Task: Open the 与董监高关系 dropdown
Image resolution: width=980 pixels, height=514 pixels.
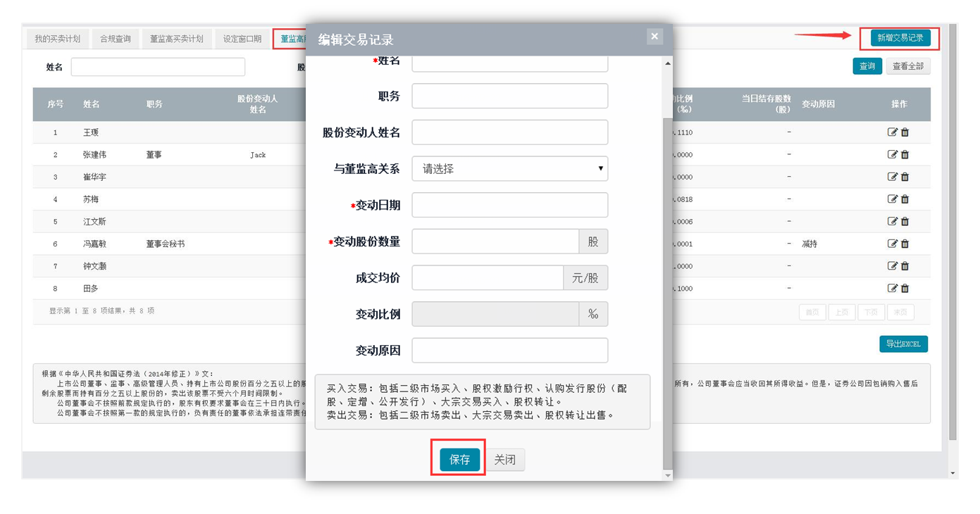Action: 509,169
